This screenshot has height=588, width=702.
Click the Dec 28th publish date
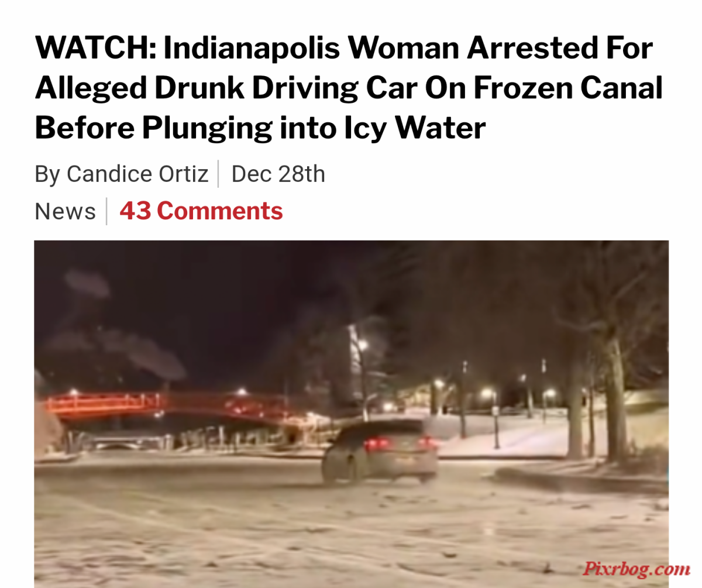click(278, 174)
